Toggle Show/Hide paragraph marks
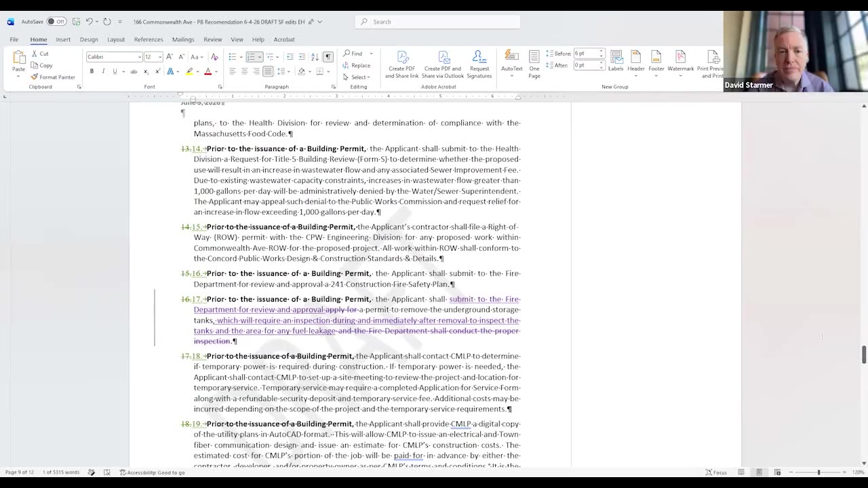Screen dimensions: 868x488 click(x=328, y=57)
